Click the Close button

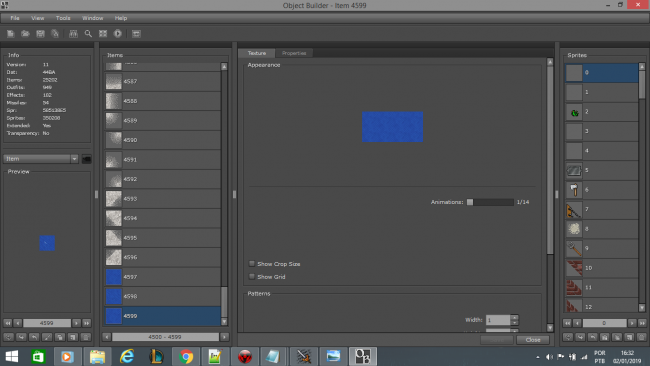(x=533, y=340)
